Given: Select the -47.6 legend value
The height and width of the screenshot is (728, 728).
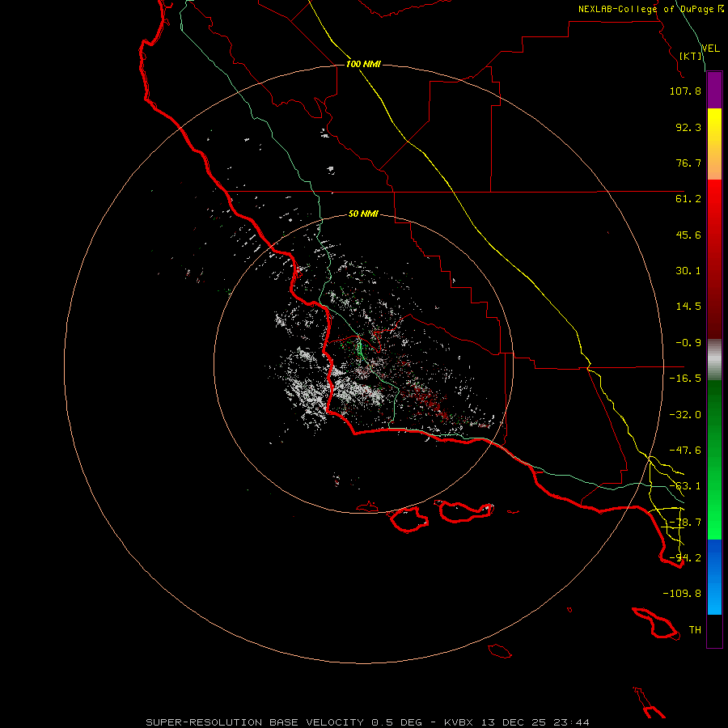Looking at the screenshot, I should click(685, 451).
